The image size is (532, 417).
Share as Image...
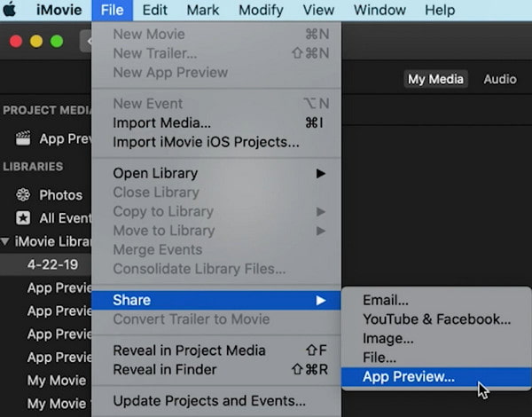click(x=436, y=339)
